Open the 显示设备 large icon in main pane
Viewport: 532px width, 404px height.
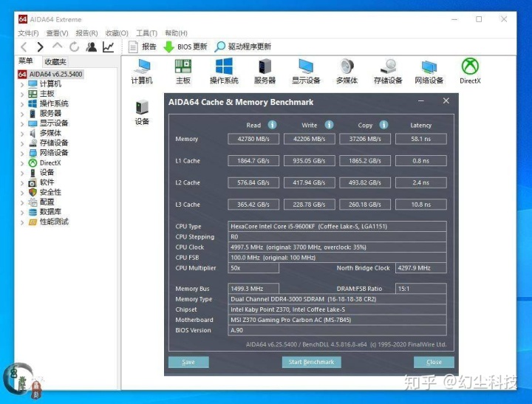(x=306, y=71)
